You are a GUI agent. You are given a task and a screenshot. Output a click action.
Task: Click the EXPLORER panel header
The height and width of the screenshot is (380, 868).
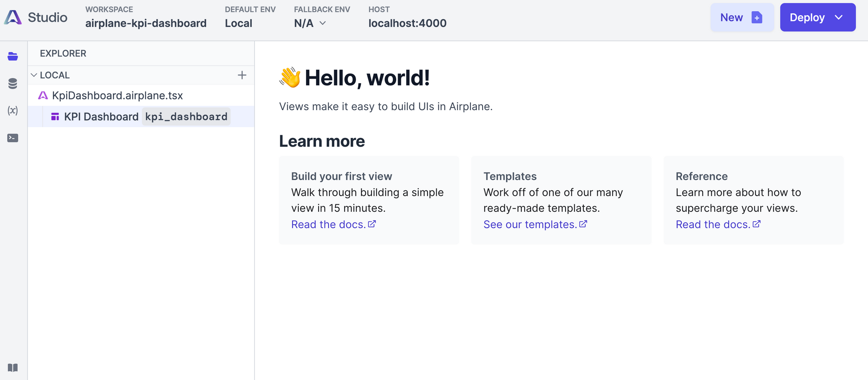[63, 53]
